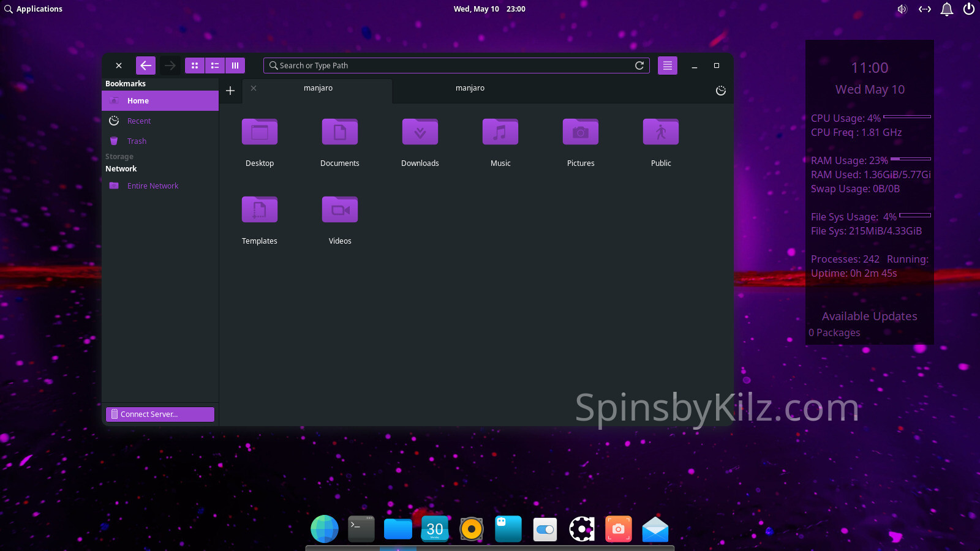
Task: Click the Search or Type Path field
Action: 453,66
